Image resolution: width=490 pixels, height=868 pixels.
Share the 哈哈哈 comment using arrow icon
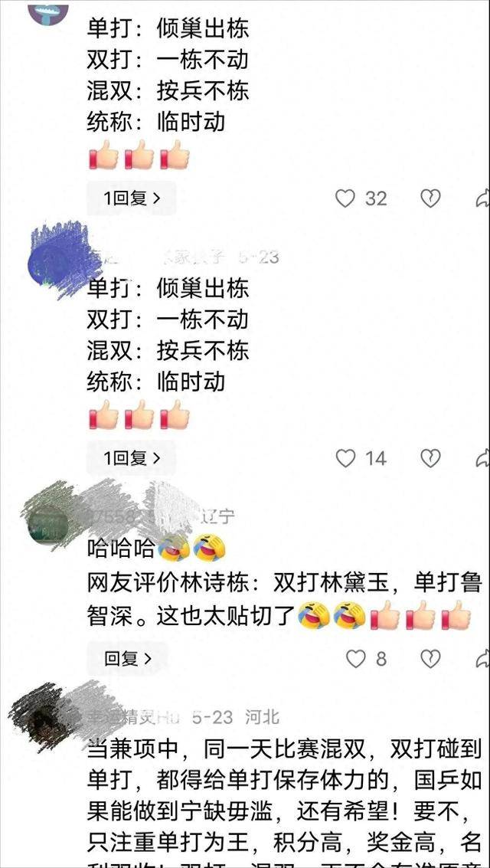tap(483, 658)
